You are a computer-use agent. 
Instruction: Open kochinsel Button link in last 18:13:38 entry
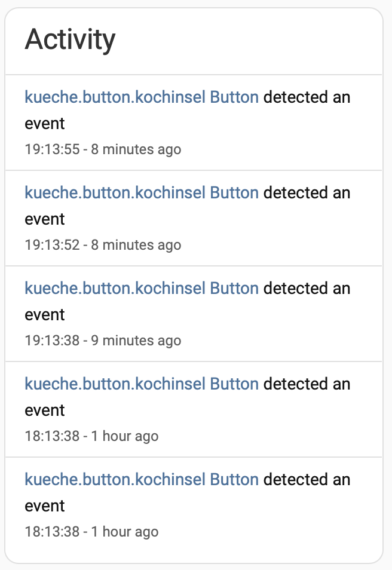click(x=142, y=479)
